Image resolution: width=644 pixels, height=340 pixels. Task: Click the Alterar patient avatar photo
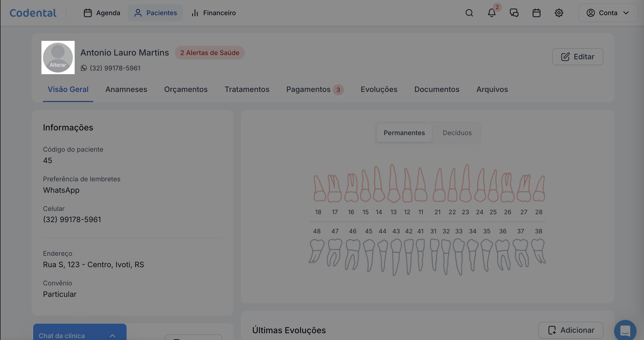[x=58, y=57]
